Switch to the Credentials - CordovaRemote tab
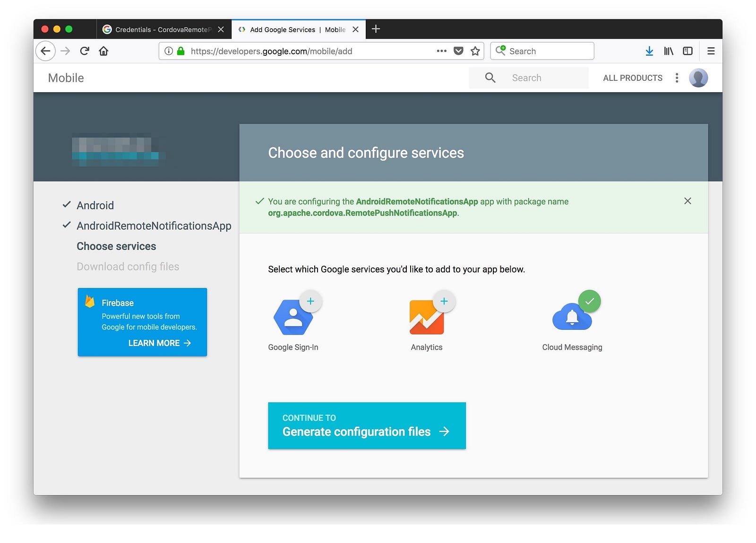Image resolution: width=756 pixels, height=543 pixels. [164, 29]
